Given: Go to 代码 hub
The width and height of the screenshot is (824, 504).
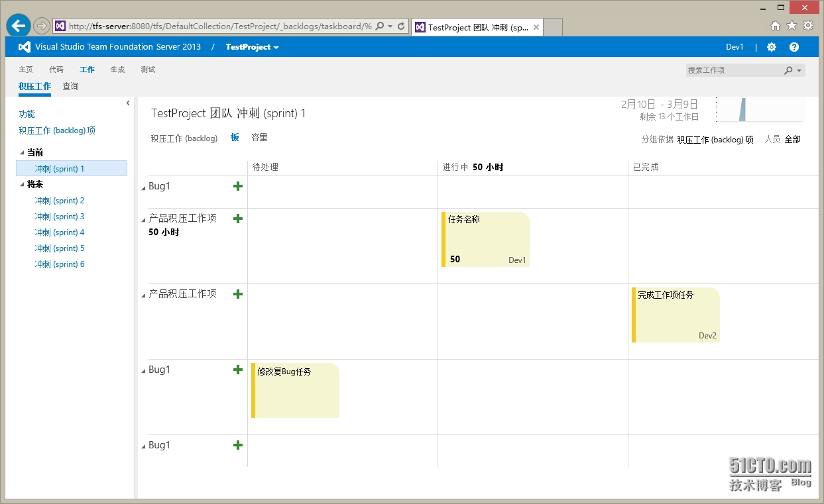Looking at the screenshot, I should (x=56, y=70).
